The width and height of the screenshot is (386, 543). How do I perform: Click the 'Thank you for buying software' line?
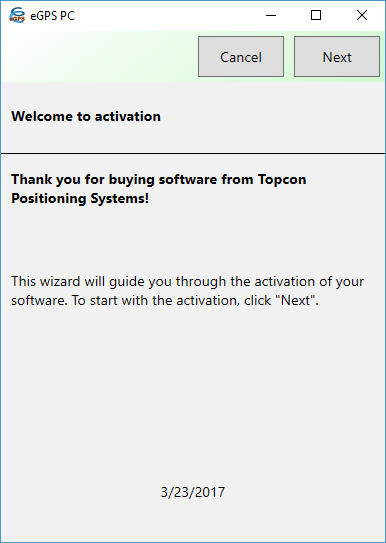coord(159,179)
